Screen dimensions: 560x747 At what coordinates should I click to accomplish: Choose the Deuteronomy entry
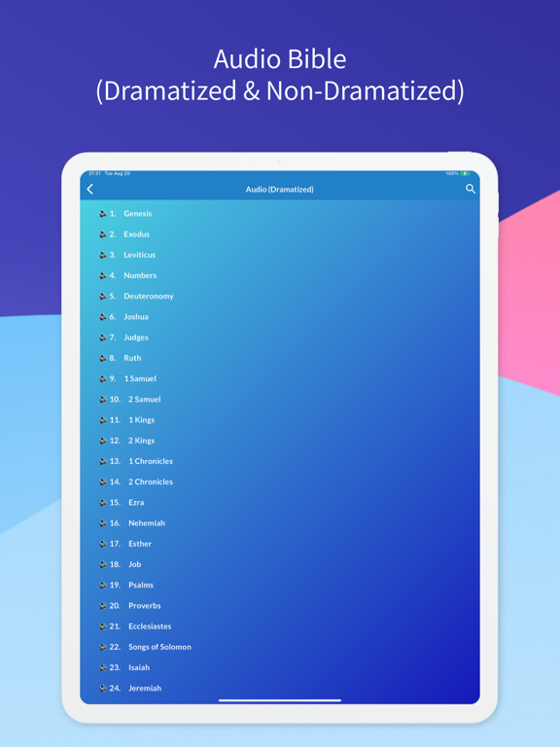(x=149, y=297)
